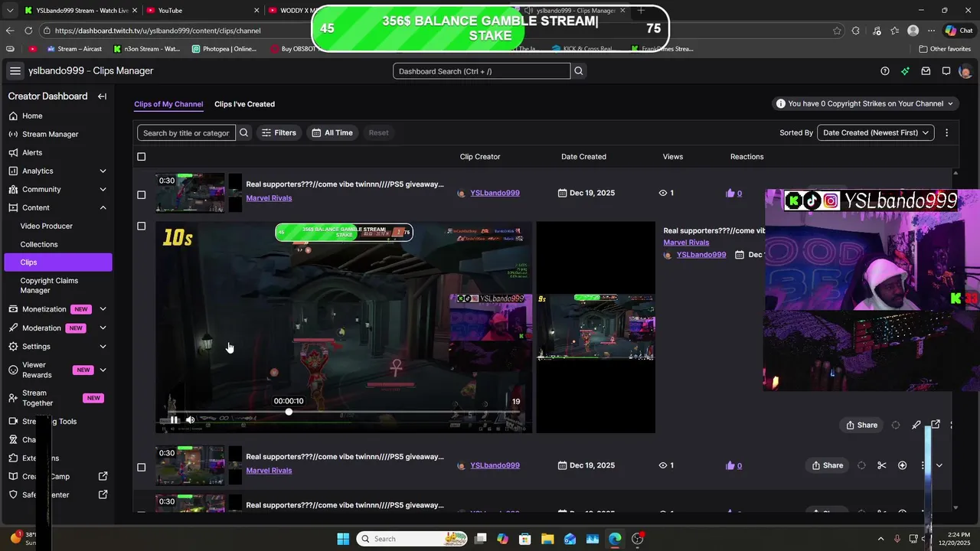Expand the Monetization sidebar section
This screenshot has height=551, width=980.
click(x=103, y=309)
